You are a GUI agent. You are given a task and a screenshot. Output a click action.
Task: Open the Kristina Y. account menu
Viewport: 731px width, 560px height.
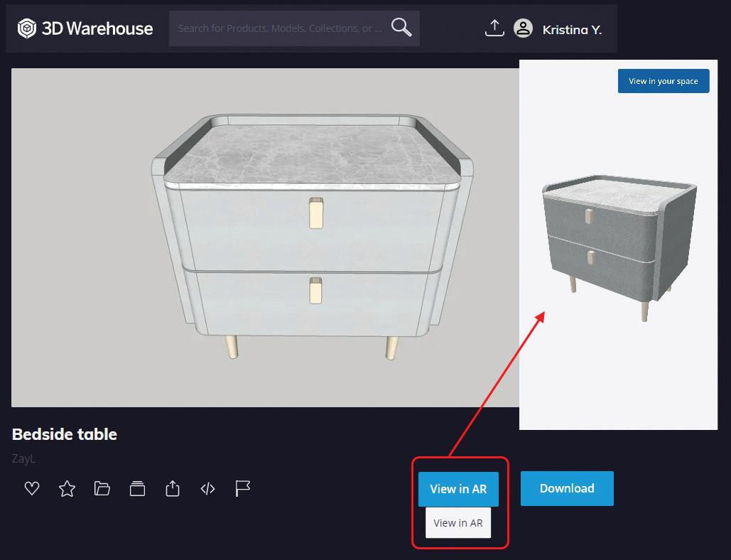coord(572,30)
